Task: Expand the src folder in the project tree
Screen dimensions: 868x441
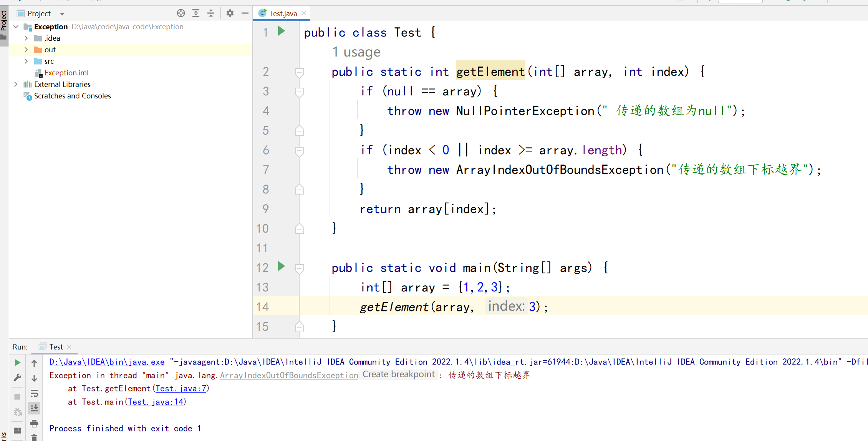Action: [x=26, y=61]
